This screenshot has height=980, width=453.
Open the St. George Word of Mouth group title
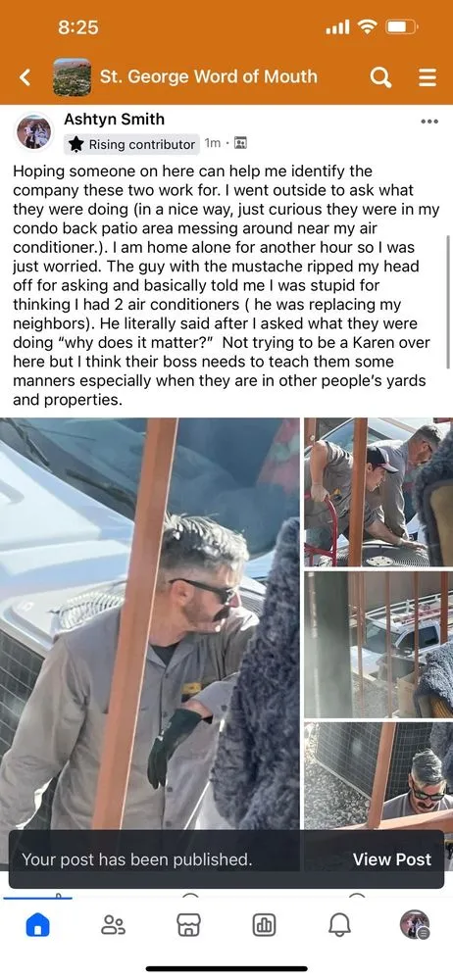tap(208, 76)
